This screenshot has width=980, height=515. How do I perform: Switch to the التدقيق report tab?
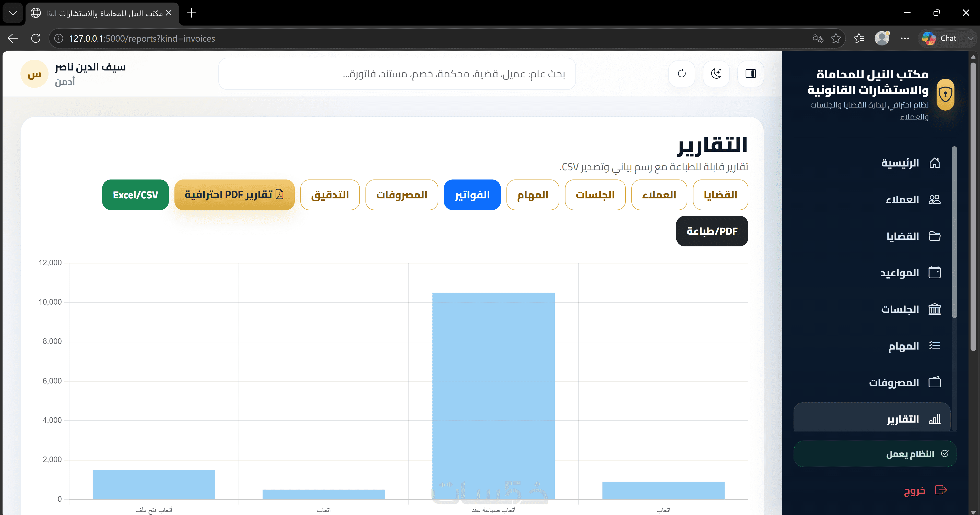(330, 195)
